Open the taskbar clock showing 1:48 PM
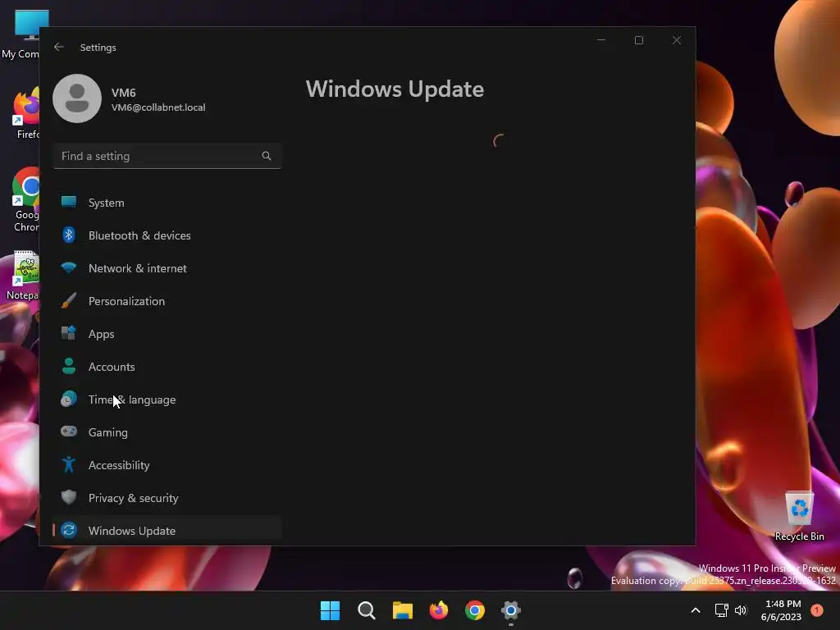Image resolution: width=840 pixels, height=630 pixels. (x=782, y=610)
